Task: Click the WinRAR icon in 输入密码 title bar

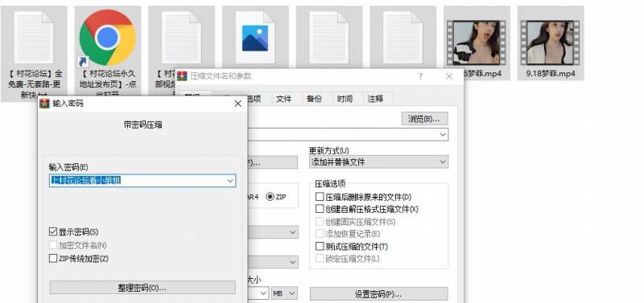Action: [44, 104]
